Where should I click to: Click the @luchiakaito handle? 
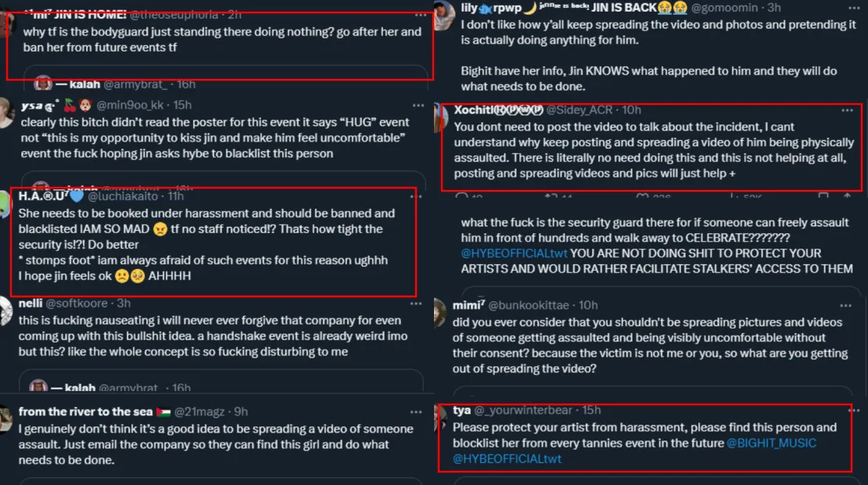pyautogui.click(x=130, y=196)
